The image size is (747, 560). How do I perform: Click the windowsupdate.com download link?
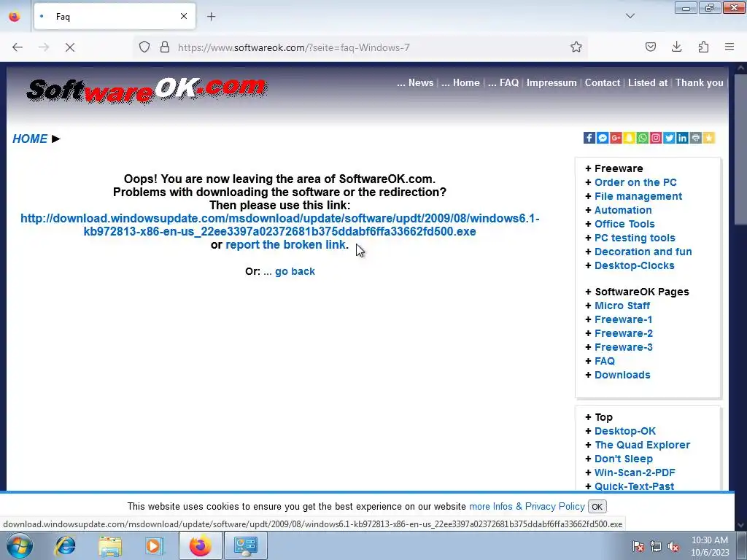click(x=279, y=225)
